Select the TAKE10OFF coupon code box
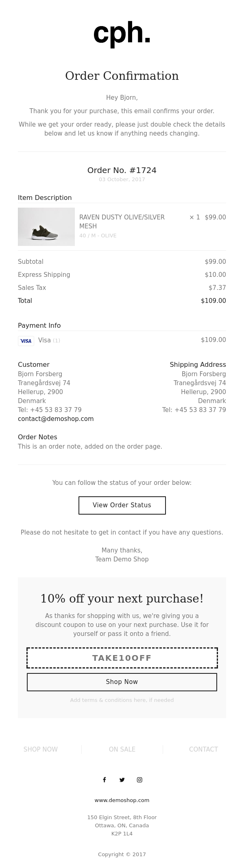Viewport: 244px width, 868px height. [x=122, y=658]
